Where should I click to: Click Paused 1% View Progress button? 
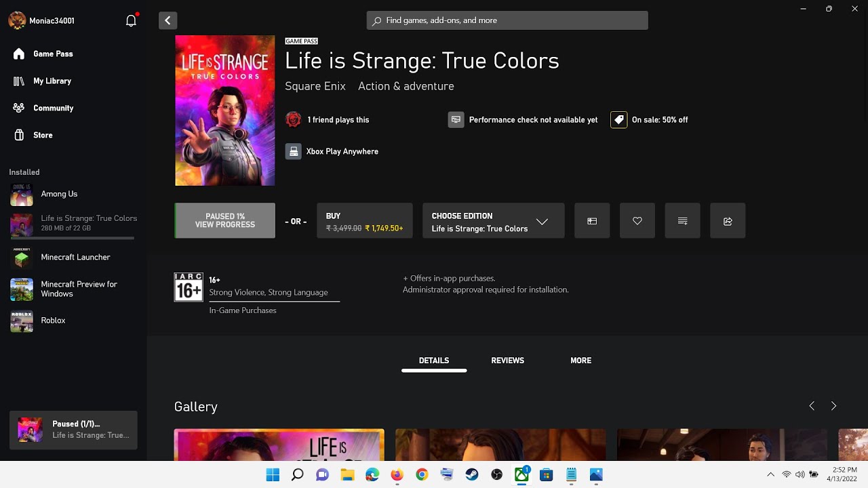[225, 221]
